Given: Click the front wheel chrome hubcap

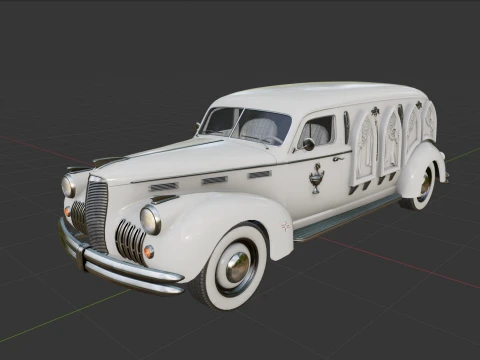Looking at the screenshot, I should point(238,267).
